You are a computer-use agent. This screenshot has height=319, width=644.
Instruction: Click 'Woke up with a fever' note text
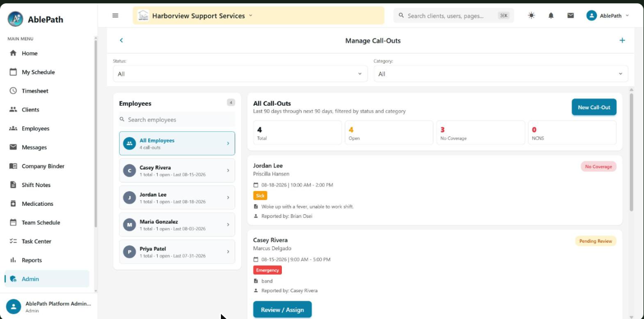coord(307,206)
